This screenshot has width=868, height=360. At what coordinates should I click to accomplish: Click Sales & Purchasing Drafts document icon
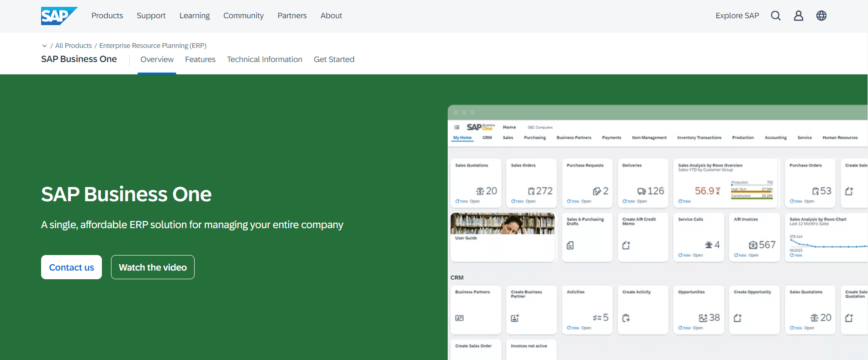570,245
